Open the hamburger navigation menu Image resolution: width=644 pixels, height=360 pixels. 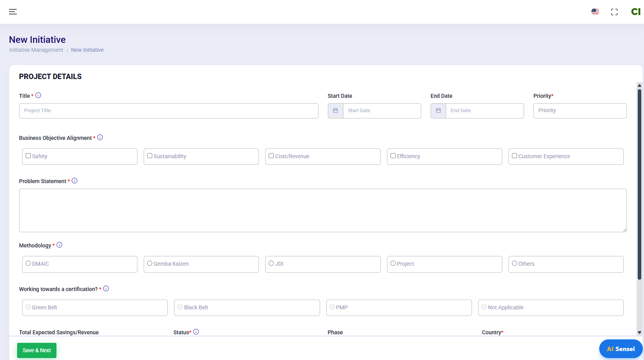tap(13, 12)
